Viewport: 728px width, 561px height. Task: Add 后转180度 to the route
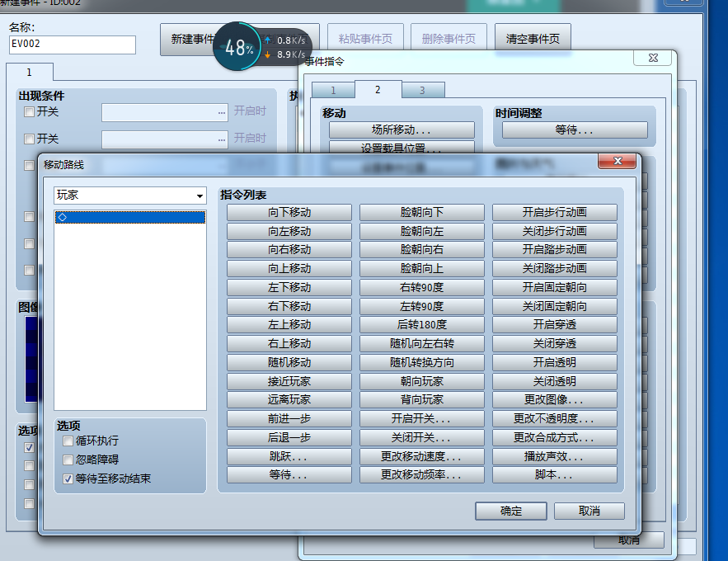pyautogui.click(x=422, y=324)
